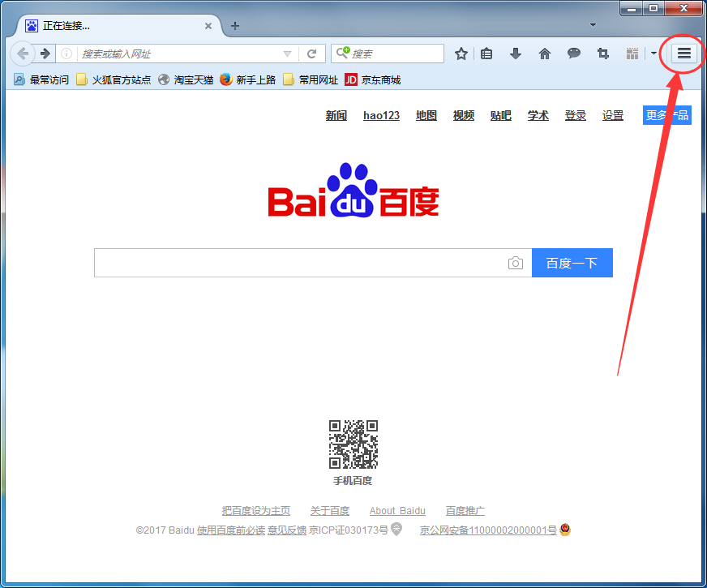Open 使用百度前必读 link
Viewport: 707px width, 588px height.
(x=231, y=530)
